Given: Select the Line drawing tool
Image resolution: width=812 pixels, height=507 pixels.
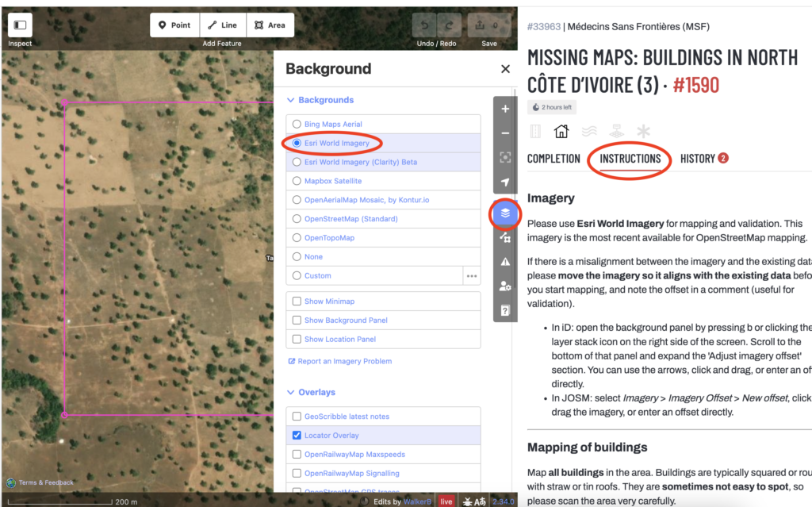Looking at the screenshot, I should coord(222,25).
